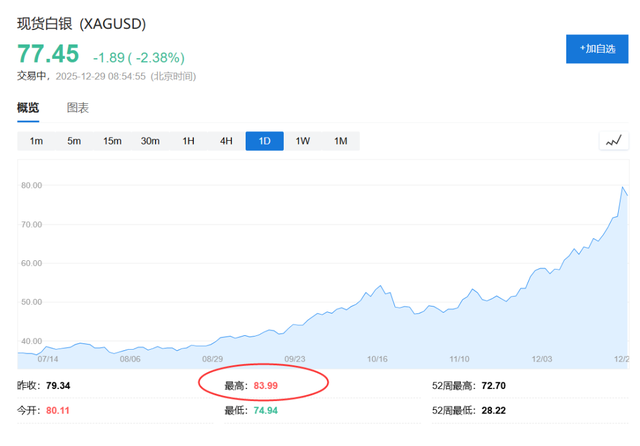Screen dimensions: 640x446
Task: Select the 1D timeframe button
Action: tap(264, 141)
